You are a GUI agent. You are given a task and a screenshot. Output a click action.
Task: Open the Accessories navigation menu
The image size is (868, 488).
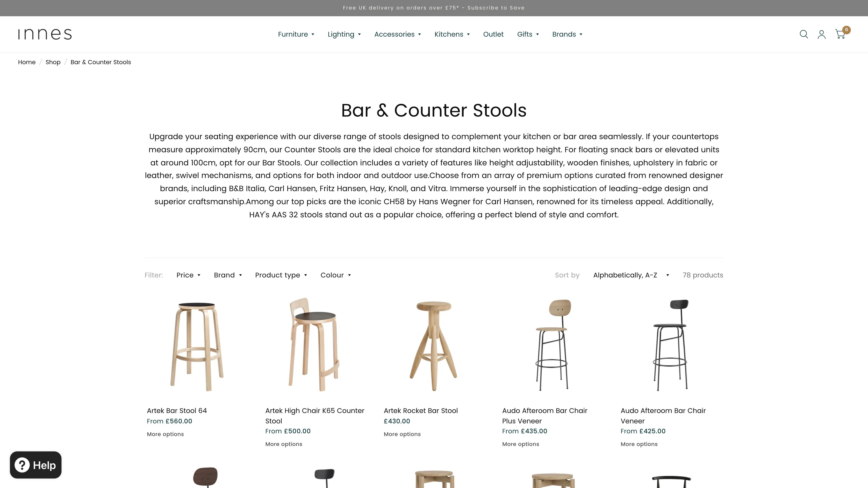[398, 34]
